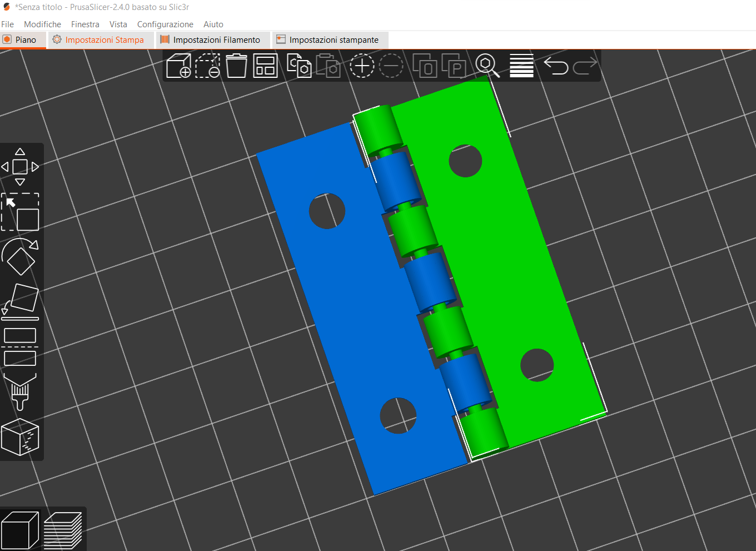The height and width of the screenshot is (551, 756).
Task: Open the Impostazioni Stampa tab
Action: (x=101, y=40)
